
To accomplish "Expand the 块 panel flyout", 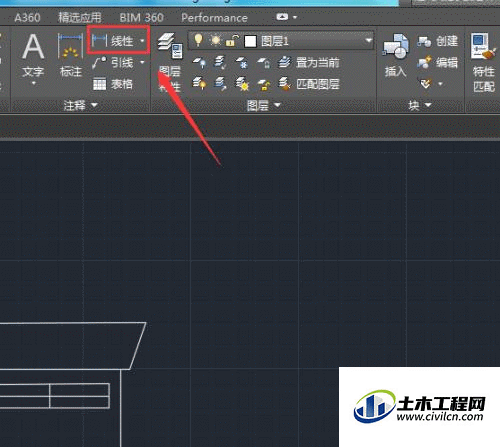I will coord(420,106).
